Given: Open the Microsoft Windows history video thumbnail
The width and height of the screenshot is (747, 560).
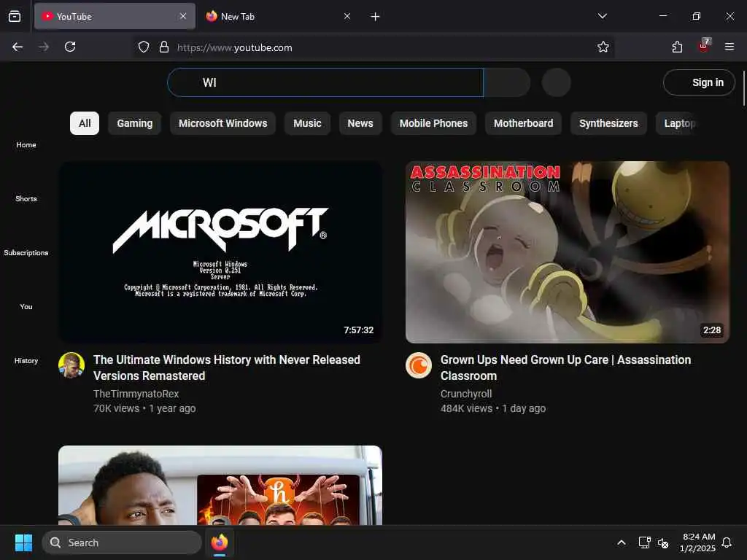Looking at the screenshot, I should pos(220,252).
